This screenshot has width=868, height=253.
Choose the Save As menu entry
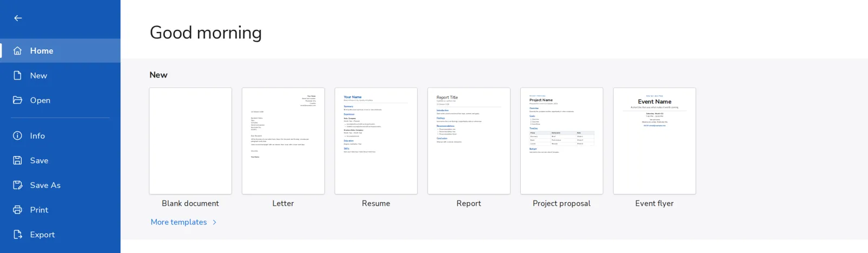60,185
